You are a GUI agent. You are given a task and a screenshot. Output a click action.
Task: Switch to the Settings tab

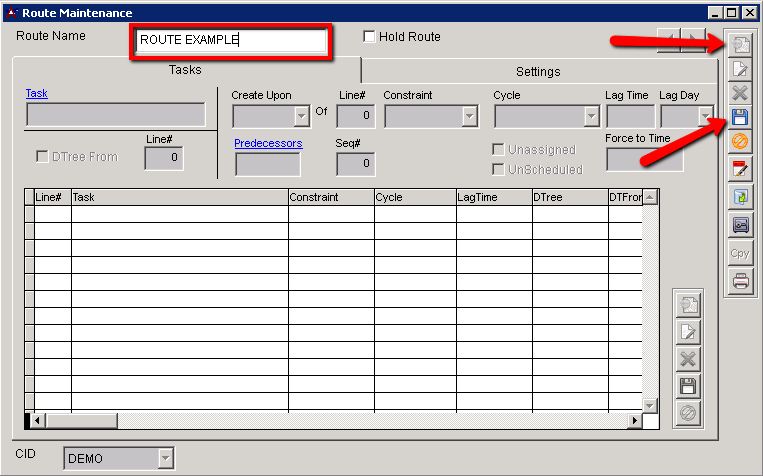click(538, 71)
